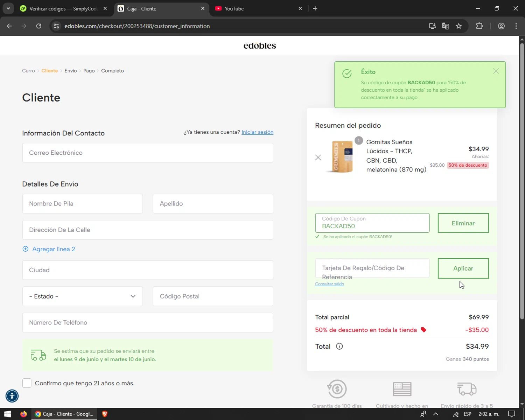
Task: Select the Caja - Cliente tab
Action: (x=161, y=8)
